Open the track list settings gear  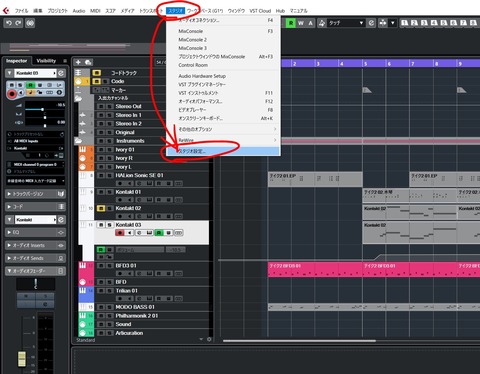point(209,339)
